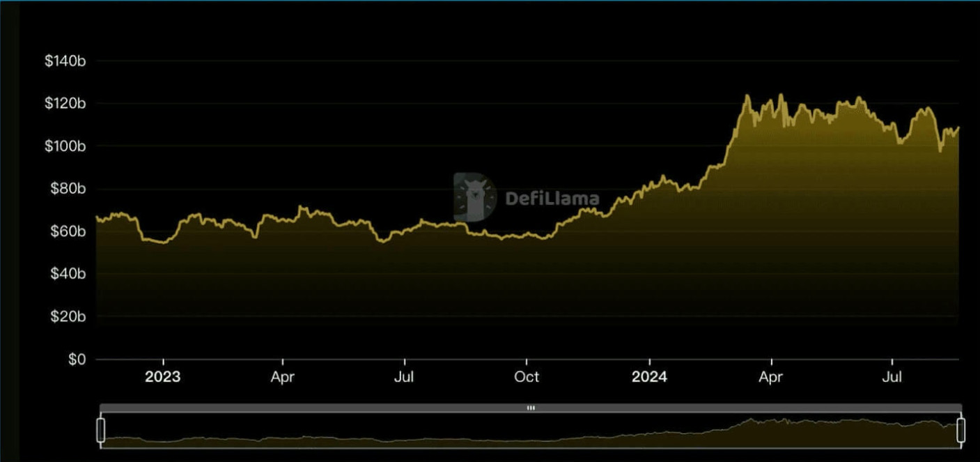Click the chart line's endpoint at the right edge
Viewport: 980px width, 462px height.
click(958, 128)
